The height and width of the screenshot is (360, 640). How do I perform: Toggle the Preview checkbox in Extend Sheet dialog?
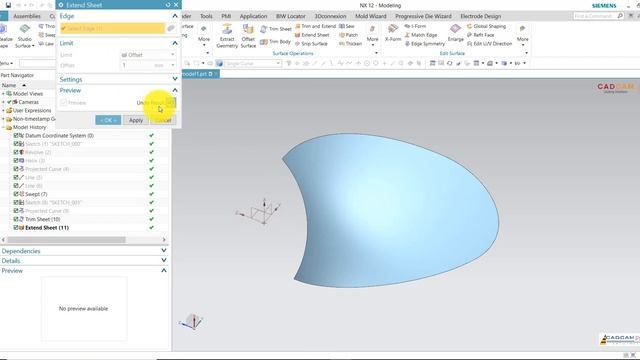63,102
